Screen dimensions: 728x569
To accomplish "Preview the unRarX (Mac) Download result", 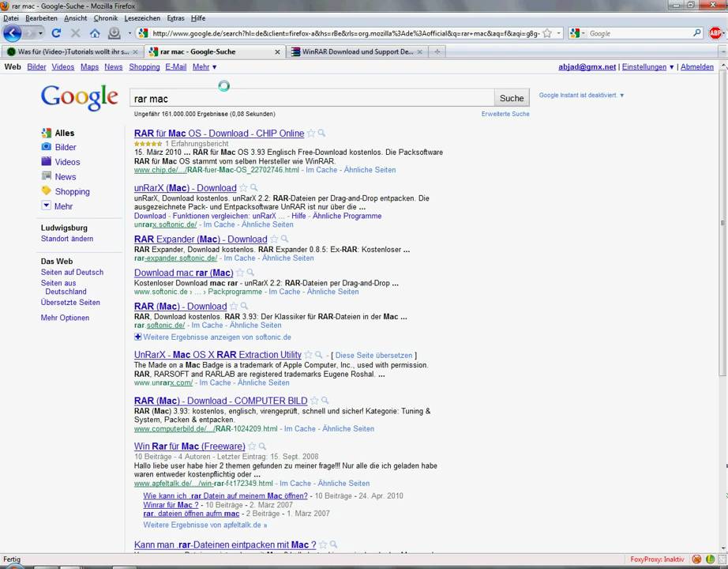I will pyautogui.click(x=253, y=188).
